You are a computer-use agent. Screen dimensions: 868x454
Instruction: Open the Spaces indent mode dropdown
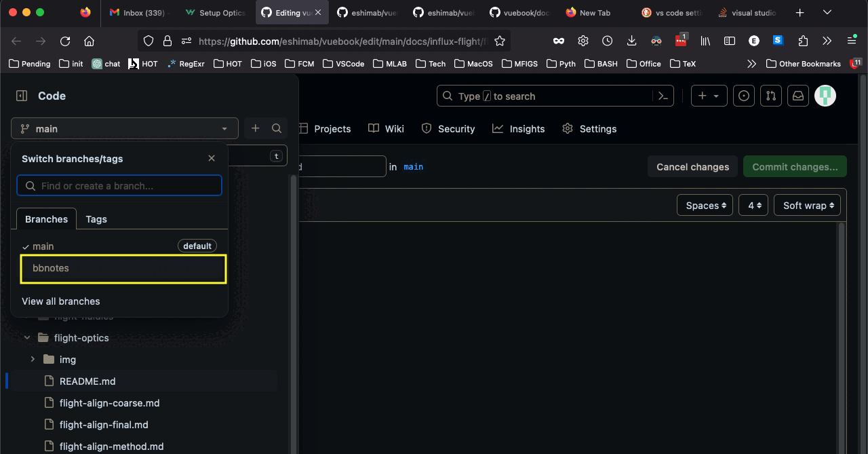click(705, 206)
